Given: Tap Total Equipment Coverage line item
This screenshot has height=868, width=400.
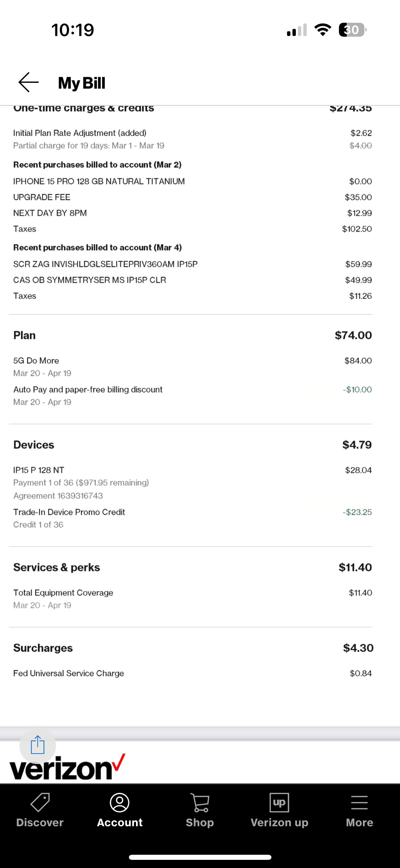Looking at the screenshot, I should point(63,593).
